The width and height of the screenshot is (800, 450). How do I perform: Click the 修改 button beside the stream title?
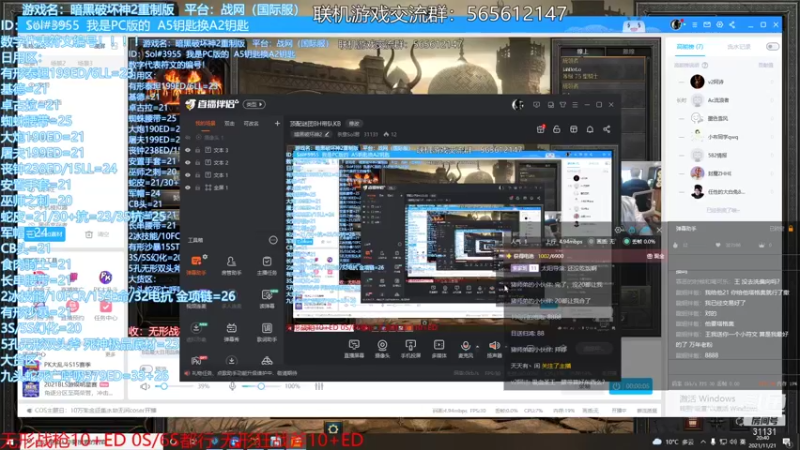click(x=354, y=123)
